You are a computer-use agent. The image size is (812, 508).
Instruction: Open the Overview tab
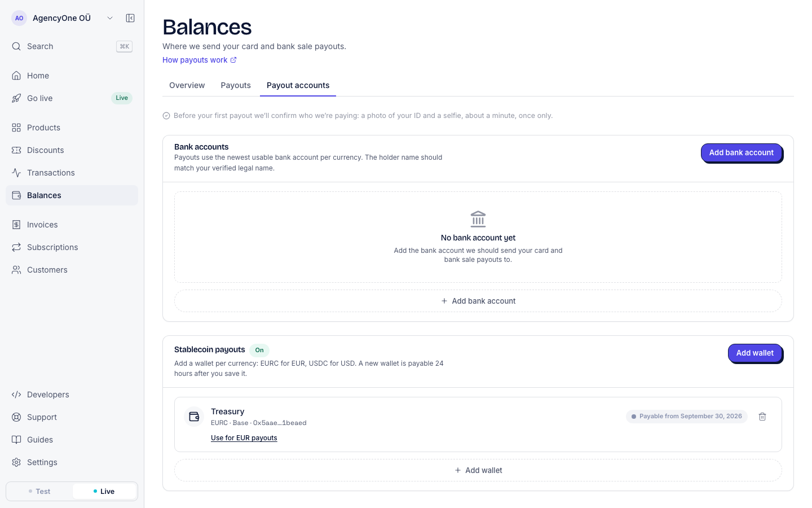coord(187,85)
